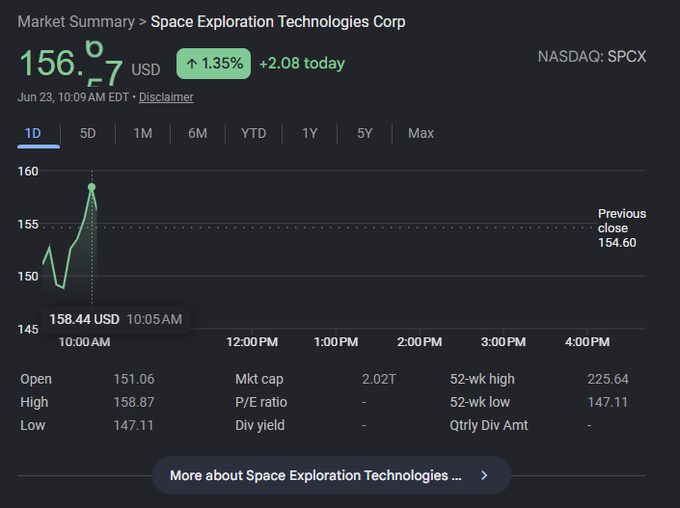Image resolution: width=680 pixels, height=508 pixels.
Task: Switch to the 5Y chart tab
Action: coord(365,134)
